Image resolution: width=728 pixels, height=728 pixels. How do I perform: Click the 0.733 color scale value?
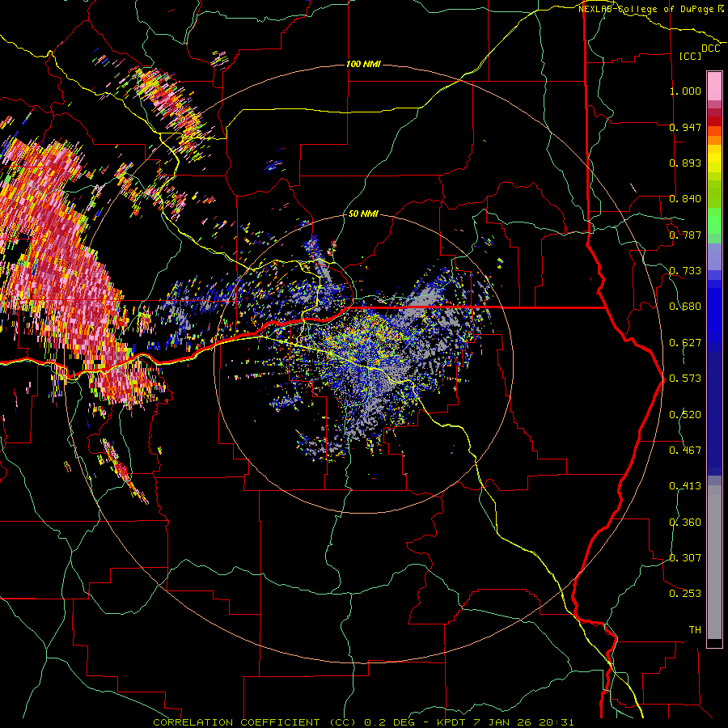click(x=685, y=271)
